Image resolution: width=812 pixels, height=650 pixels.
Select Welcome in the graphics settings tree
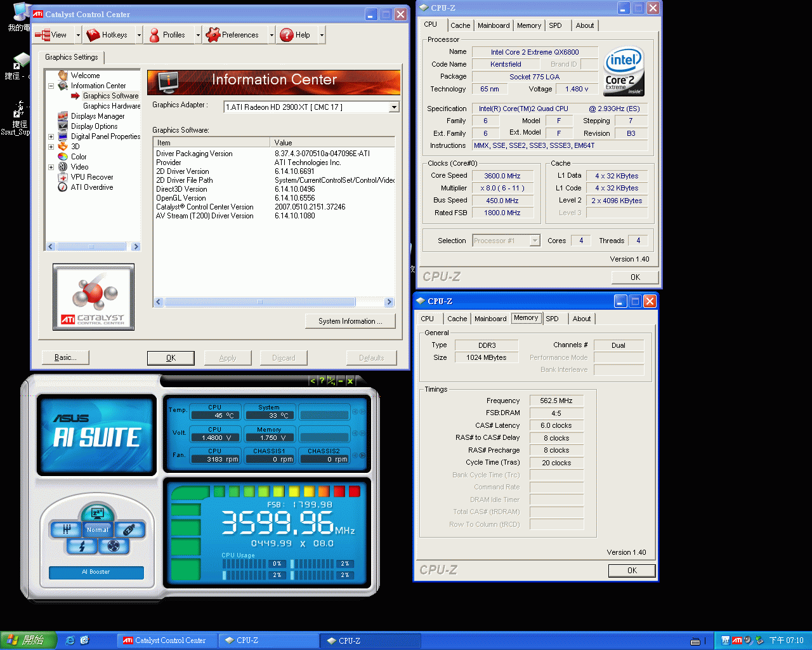[x=85, y=76]
